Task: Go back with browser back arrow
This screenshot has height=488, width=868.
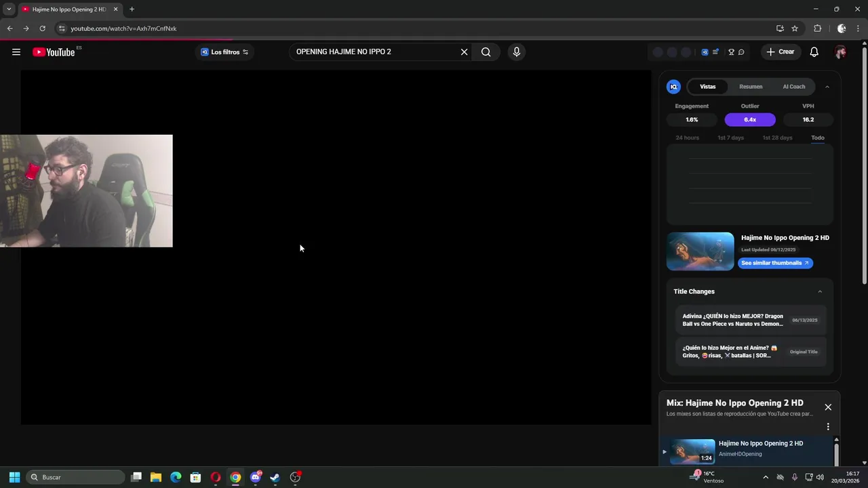Action: tap(9, 28)
